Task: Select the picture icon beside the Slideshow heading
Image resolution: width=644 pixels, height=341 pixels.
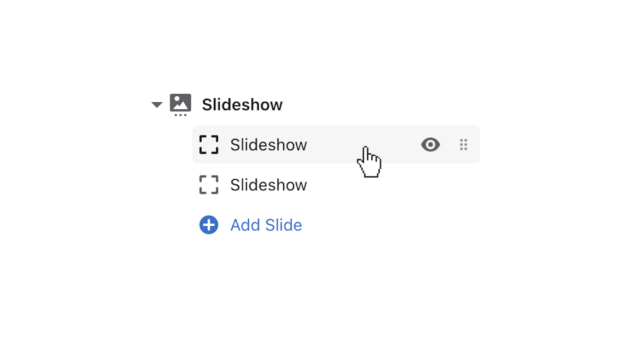Action: tap(181, 104)
